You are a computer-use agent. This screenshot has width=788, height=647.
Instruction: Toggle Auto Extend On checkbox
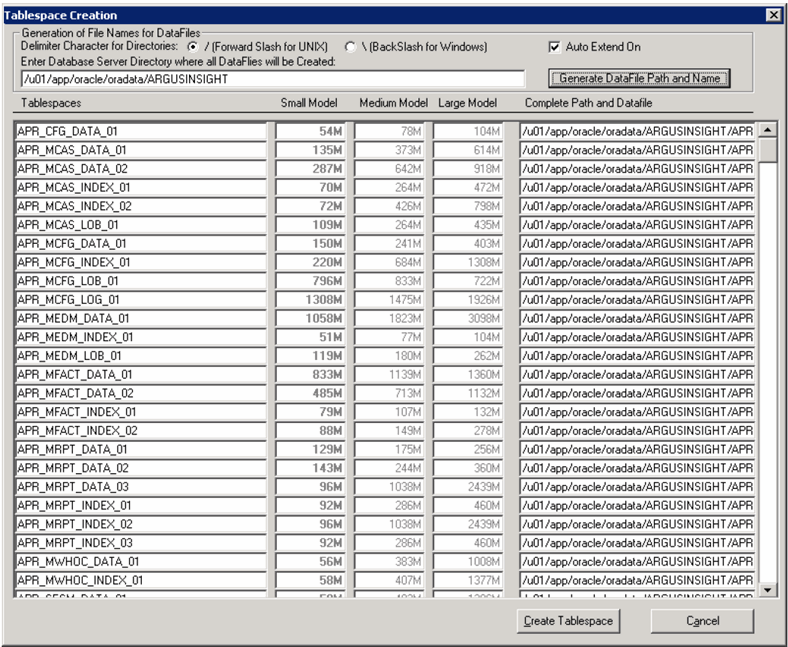(x=554, y=47)
